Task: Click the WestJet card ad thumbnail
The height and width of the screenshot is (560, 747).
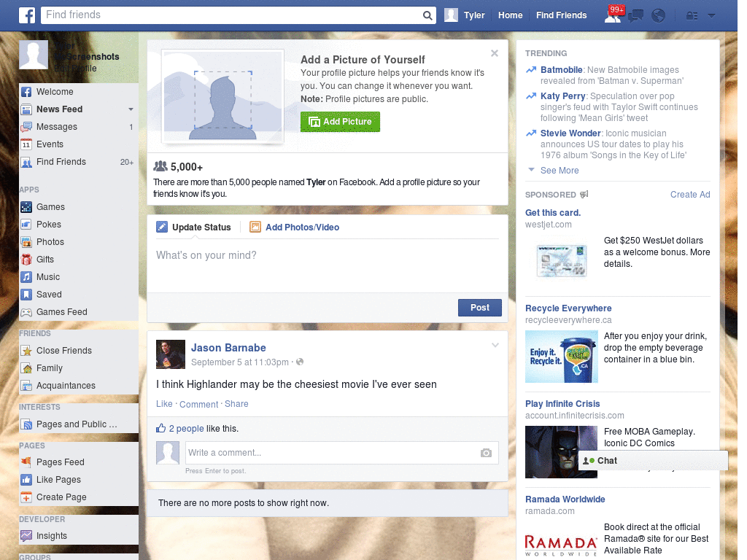Action: point(561,261)
